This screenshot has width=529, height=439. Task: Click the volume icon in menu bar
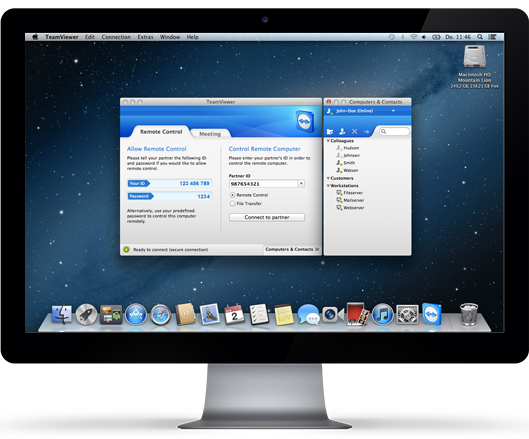click(x=424, y=37)
